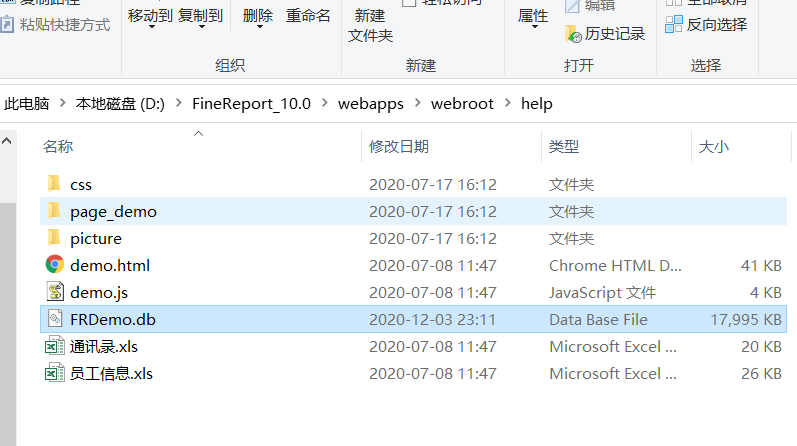Click the FRDemo.db file icon
The height and width of the screenshot is (446, 797).
pyautogui.click(x=55, y=318)
